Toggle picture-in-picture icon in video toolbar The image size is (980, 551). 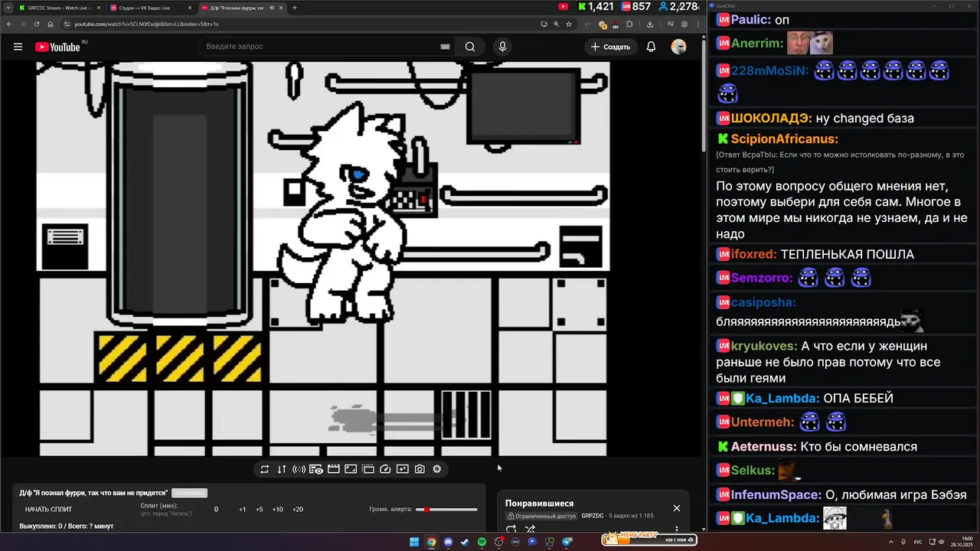(351, 469)
